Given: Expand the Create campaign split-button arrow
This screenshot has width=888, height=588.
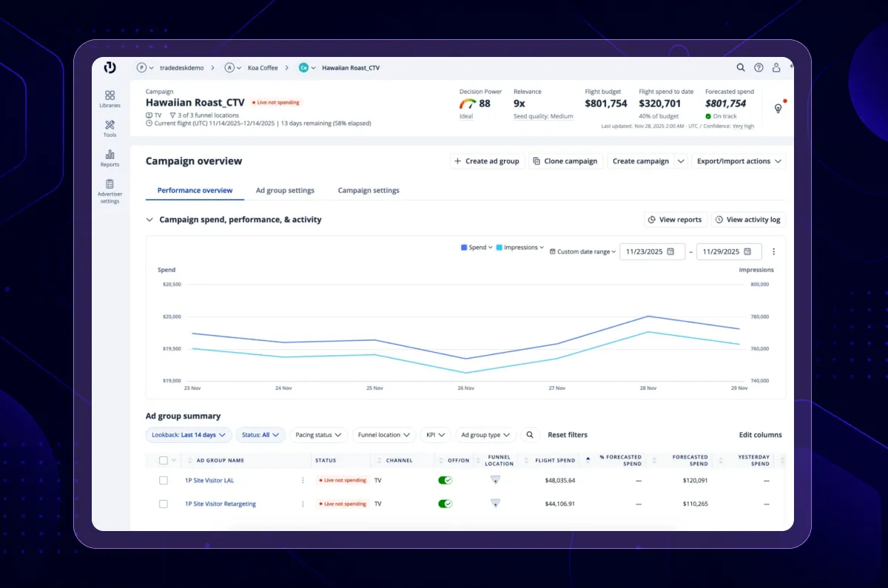Looking at the screenshot, I should point(681,161).
